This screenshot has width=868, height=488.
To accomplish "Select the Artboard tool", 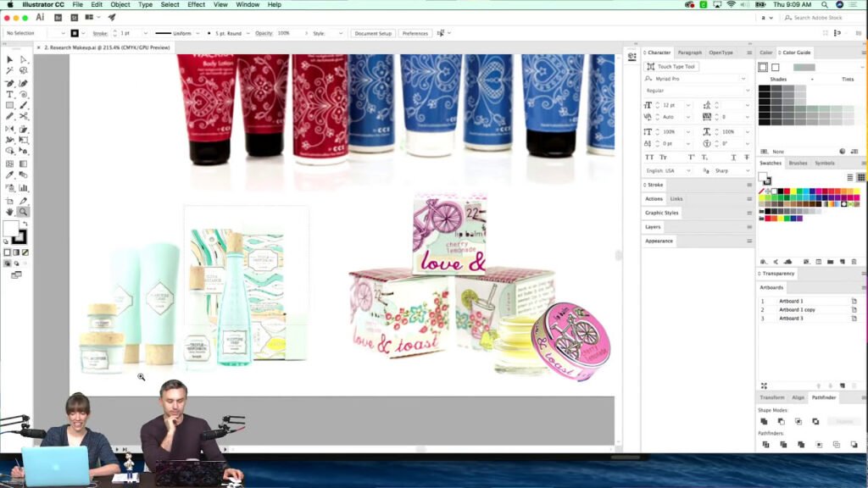I will click(9, 201).
